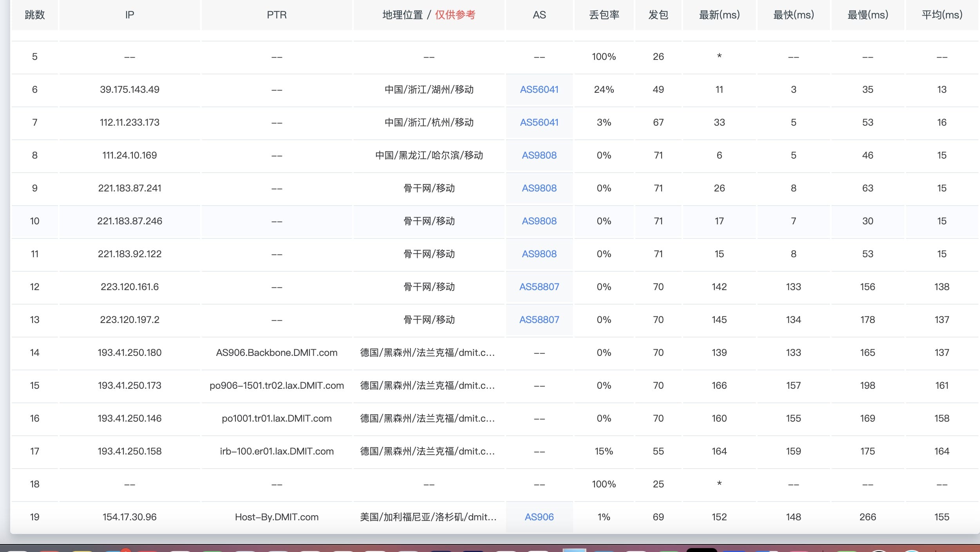The image size is (980, 552).
Task: Click the 跳数 column header
Action: click(34, 15)
